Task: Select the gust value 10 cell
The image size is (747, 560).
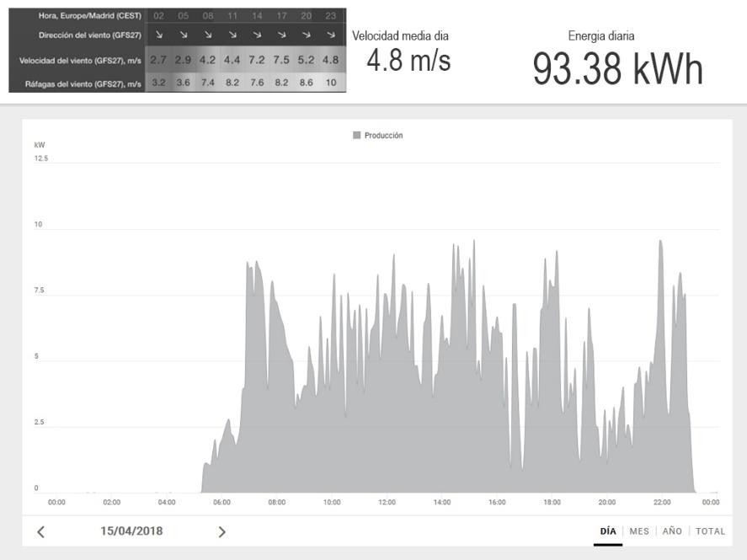Action: point(330,83)
